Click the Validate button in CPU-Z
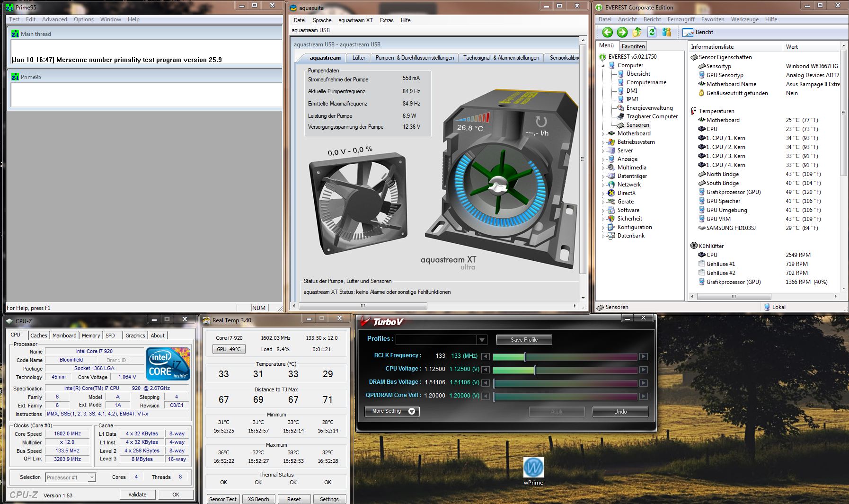Screen dimensions: 849x504 137,495
